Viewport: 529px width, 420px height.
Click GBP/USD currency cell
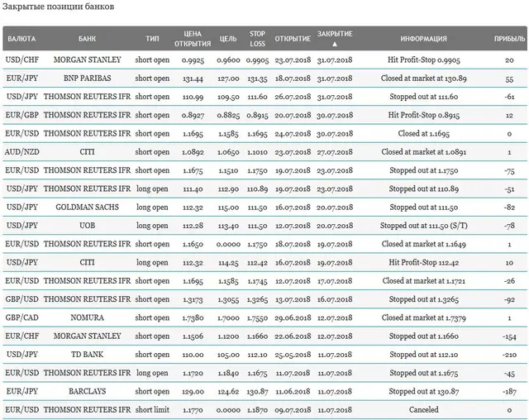22,299
